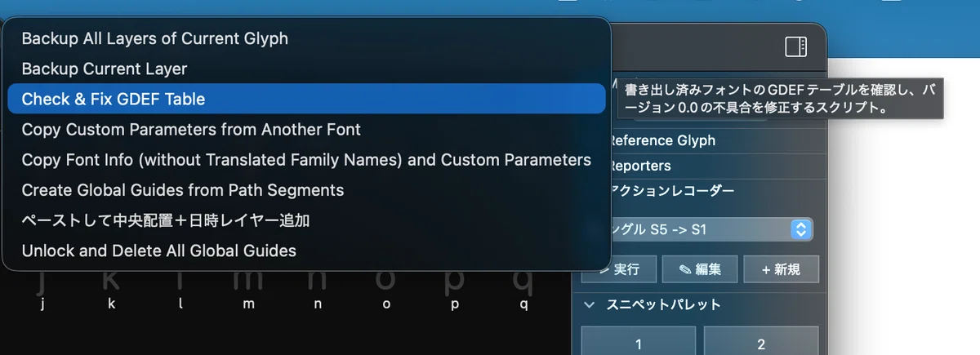The image size is (980, 355).
Task: Click the 実行 run button
Action: 619,269
